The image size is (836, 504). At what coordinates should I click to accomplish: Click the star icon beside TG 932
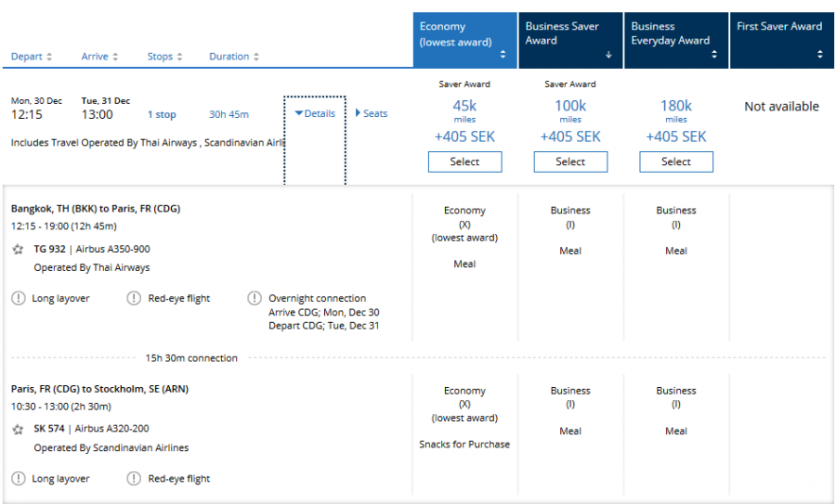click(x=18, y=250)
